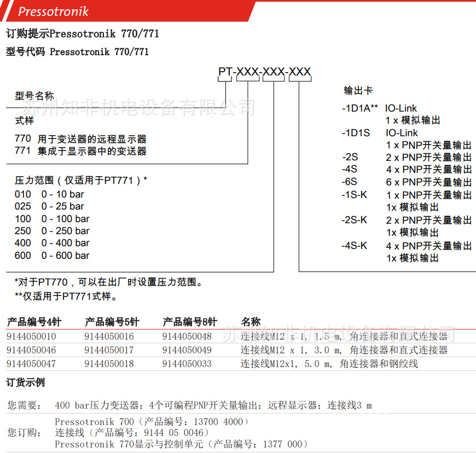This screenshot has width=476, height=453.
Task: Click the 3.0 m connection cable description
Action: point(344,350)
